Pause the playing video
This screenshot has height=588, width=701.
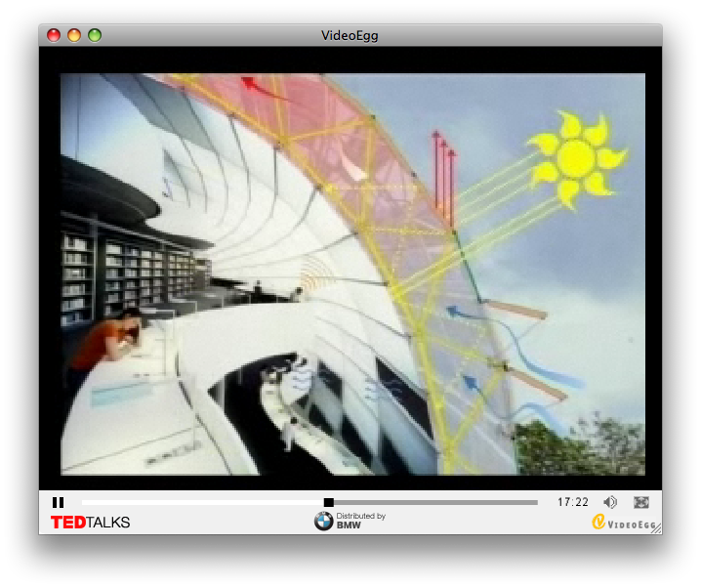tap(58, 502)
